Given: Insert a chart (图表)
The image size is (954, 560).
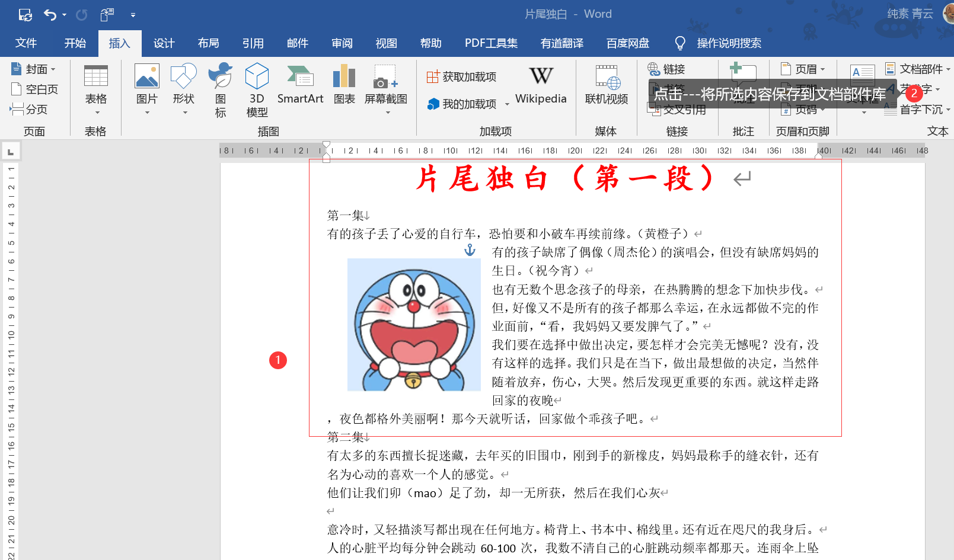Looking at the screenshot, I should click(x=344, y=84).
